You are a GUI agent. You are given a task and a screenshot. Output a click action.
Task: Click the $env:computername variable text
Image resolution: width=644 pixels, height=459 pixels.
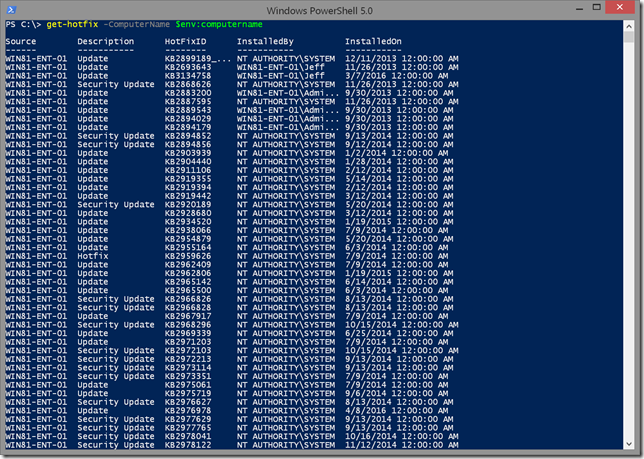219,24
